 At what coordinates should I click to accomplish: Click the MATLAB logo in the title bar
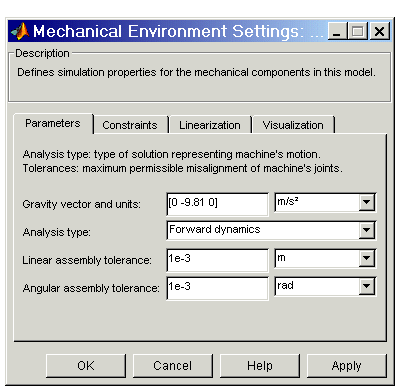pyautogui.click(x=20, y=31)
